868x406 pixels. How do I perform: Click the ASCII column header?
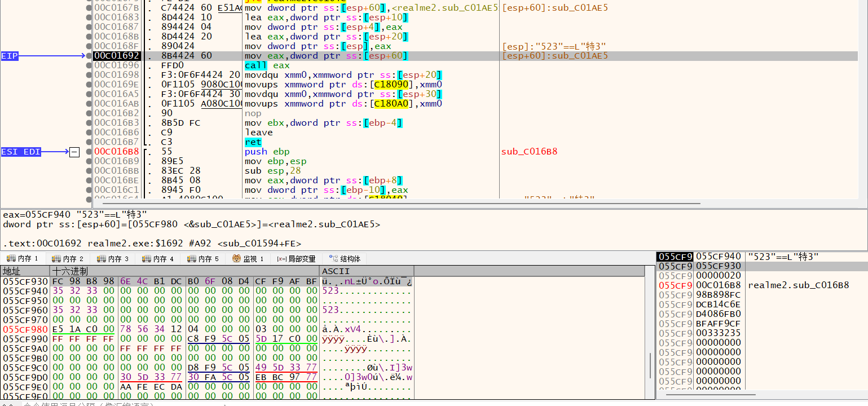click(334, 271)
